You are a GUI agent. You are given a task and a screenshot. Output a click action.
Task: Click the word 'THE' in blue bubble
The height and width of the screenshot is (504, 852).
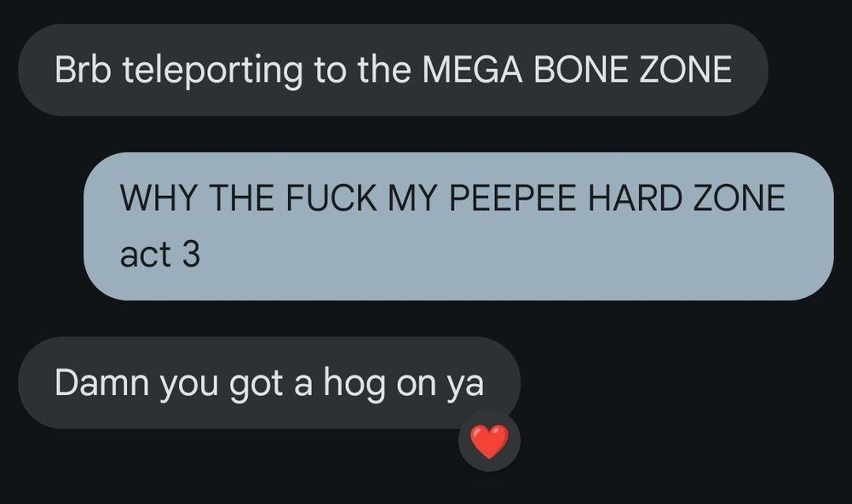click(x=241, y=198)
